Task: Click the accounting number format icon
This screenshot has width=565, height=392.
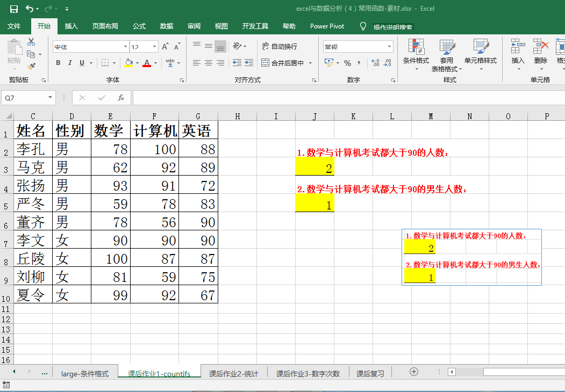Action: (329, 63)
